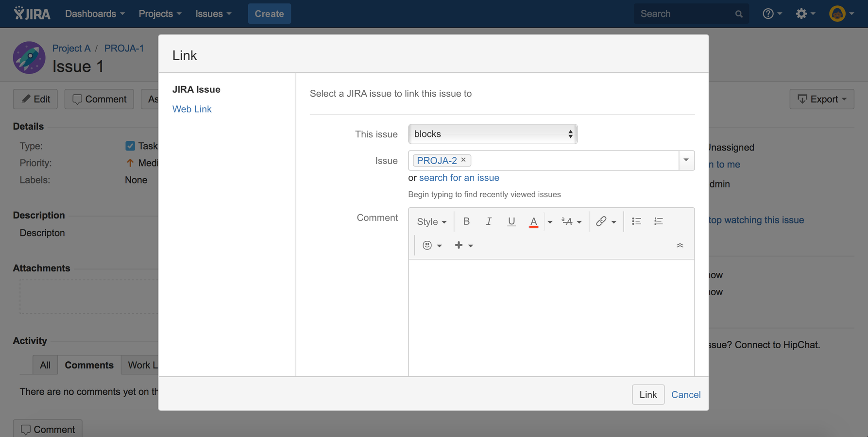Change the 'blocks' link type select
This screenshot has width=868, height=437.
click(x=493, y=134)
